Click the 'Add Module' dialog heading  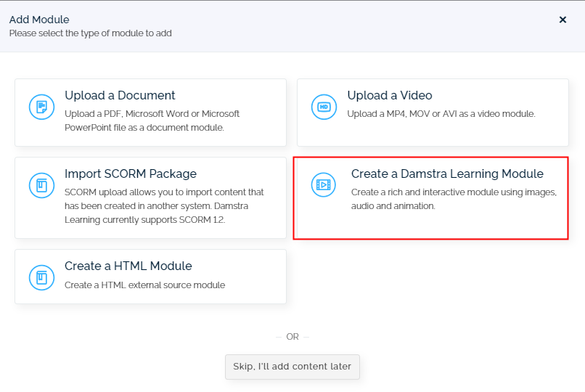click(39, 20)
